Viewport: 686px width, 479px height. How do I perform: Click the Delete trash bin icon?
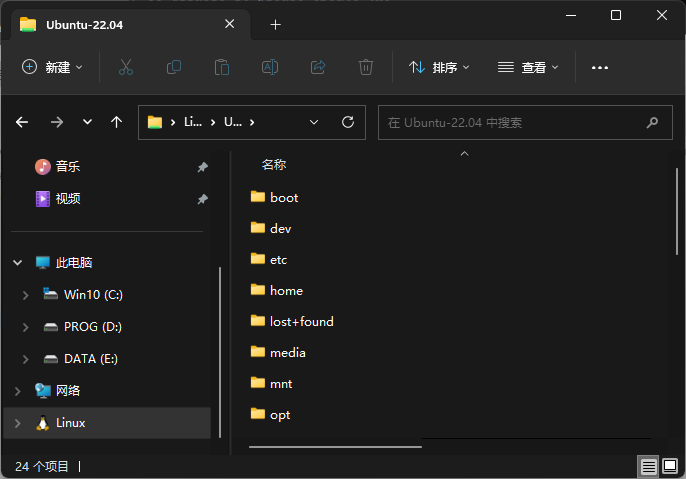(366, 67)
